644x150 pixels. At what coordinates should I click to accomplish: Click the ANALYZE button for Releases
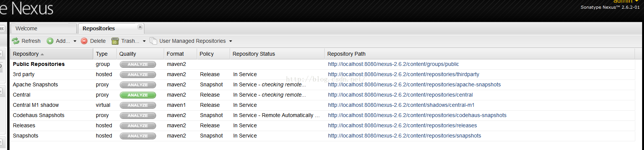pos(138,126)
